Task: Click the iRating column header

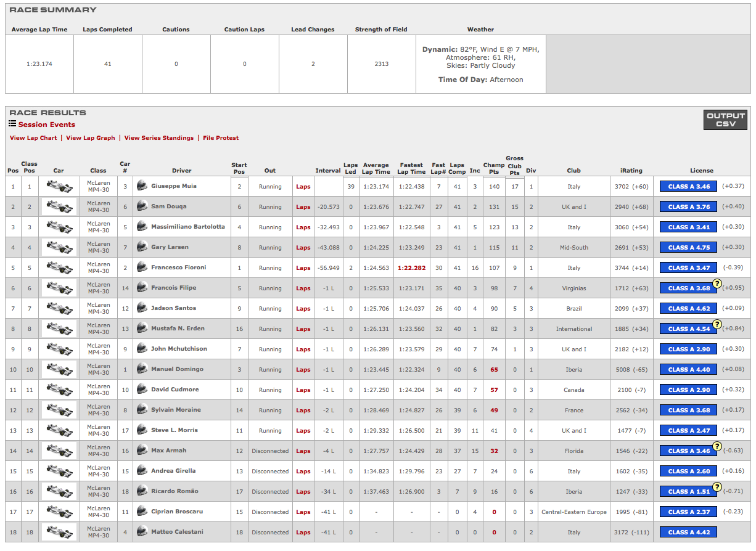Action: pos(631,171)
